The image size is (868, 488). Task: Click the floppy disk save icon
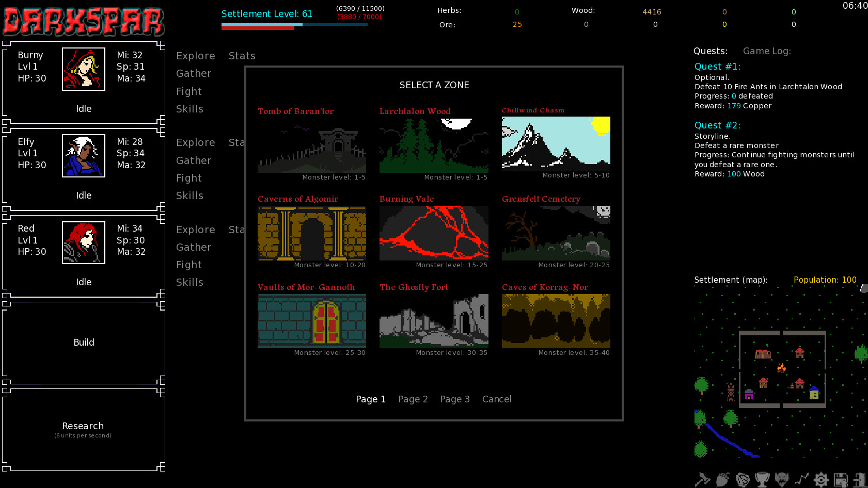[x=841, y=479]
